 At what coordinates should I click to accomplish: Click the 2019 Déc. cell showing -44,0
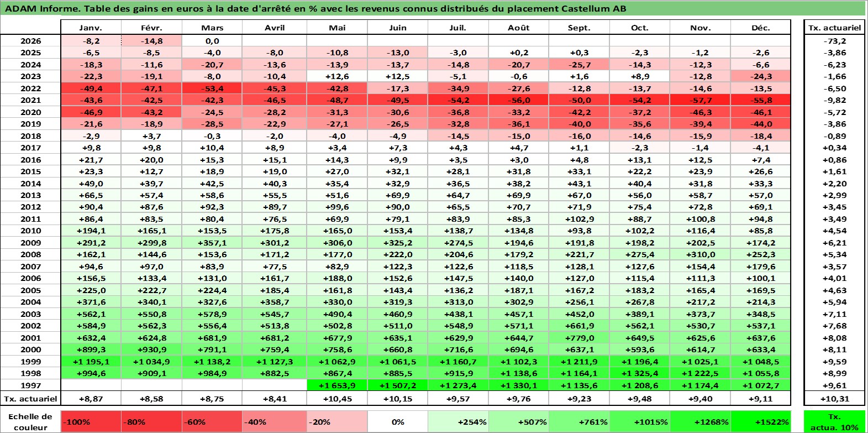(x=761, y=124)
